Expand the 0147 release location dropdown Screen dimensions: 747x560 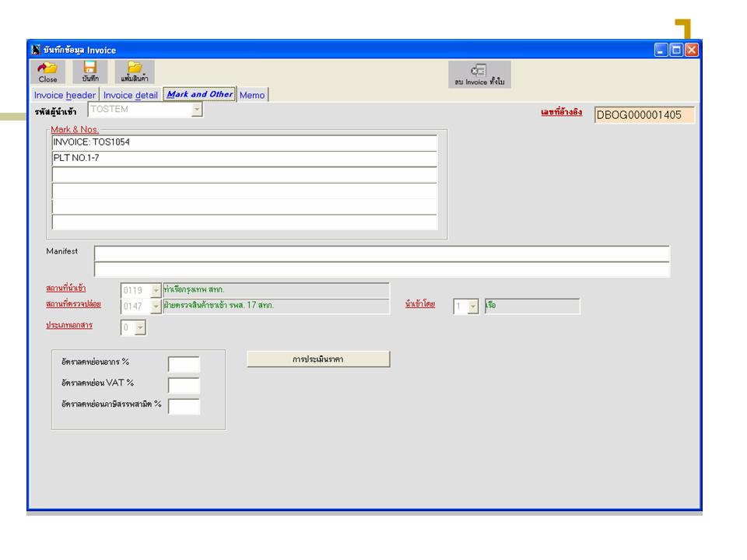click(x=156, y=306)
